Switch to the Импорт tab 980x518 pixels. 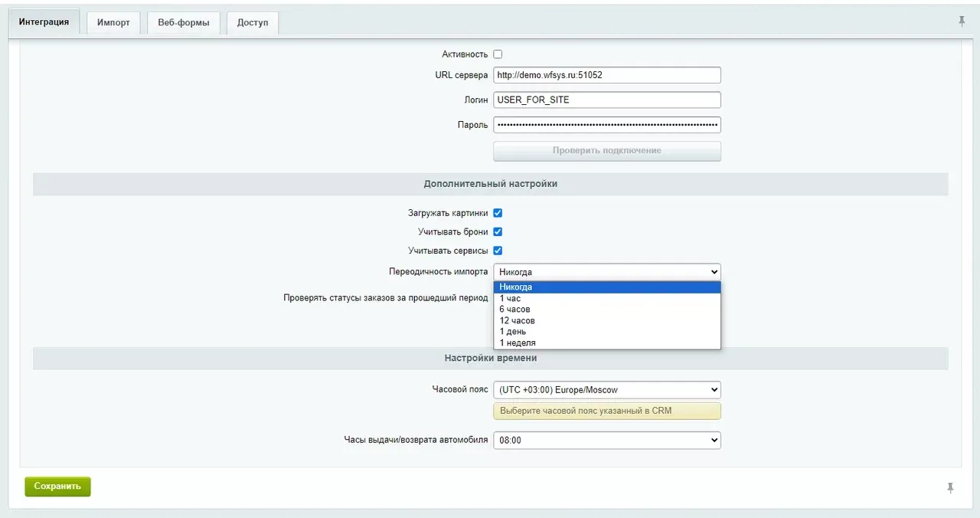point(113,23)
